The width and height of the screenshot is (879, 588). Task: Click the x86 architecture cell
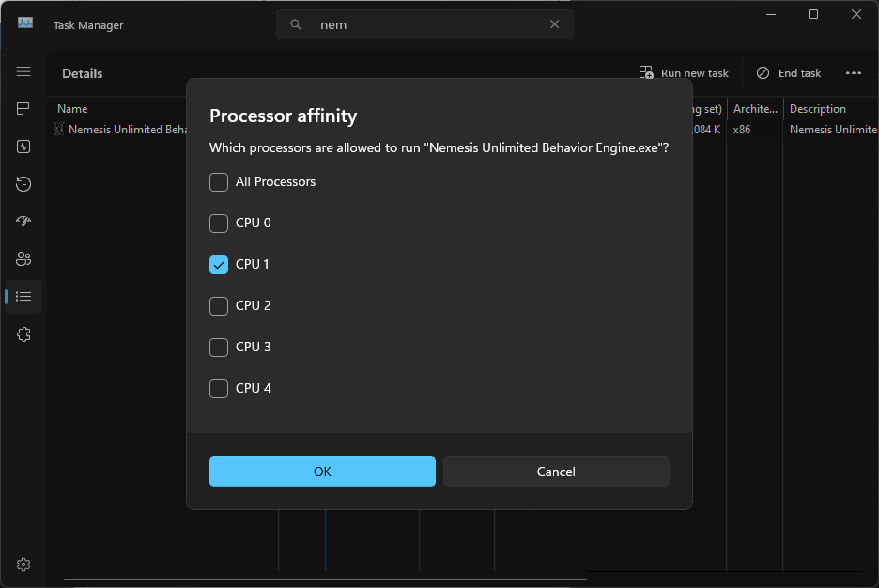point(742,130)
